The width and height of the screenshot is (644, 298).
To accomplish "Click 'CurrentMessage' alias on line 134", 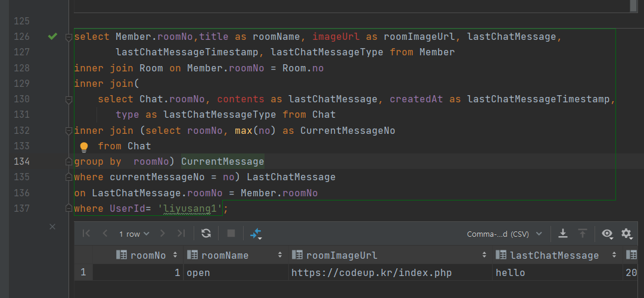I will [223, 162].
